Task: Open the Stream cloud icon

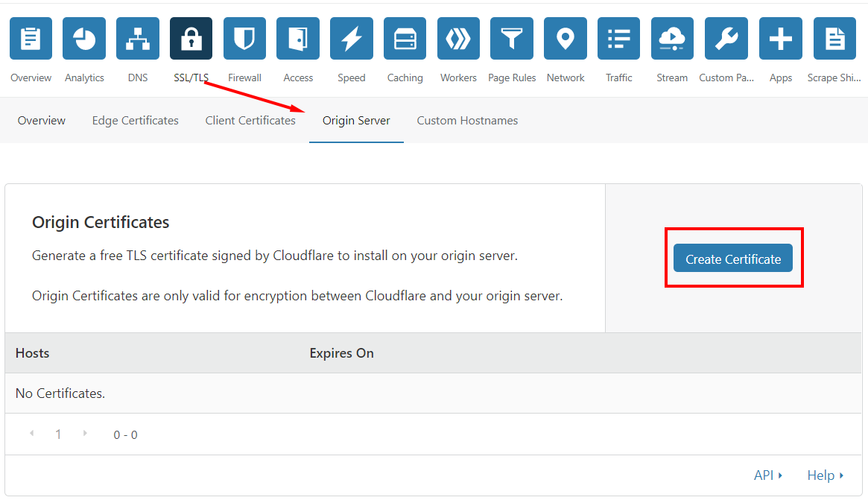Action: [x=673, y=38]
